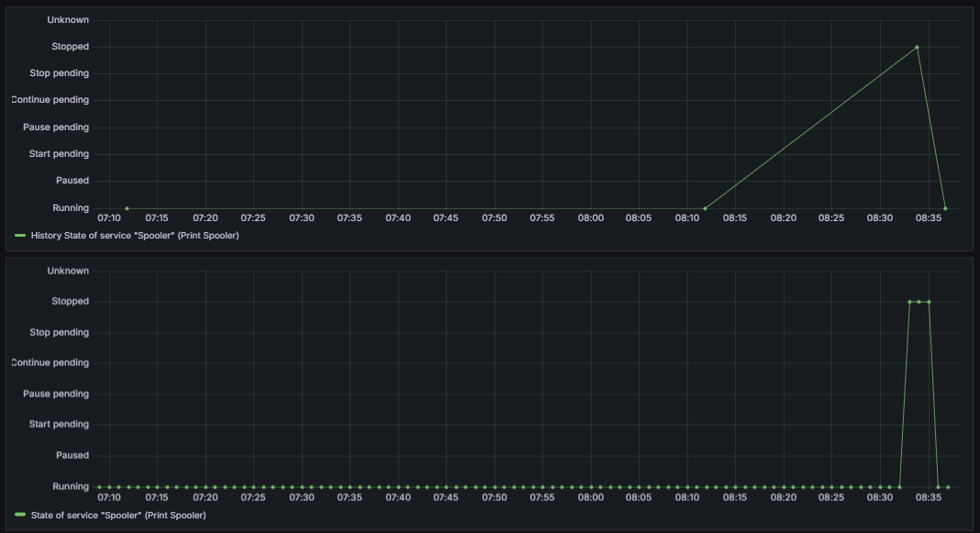Click the 08:10 time label in History State graph

[x=687, y=218]
